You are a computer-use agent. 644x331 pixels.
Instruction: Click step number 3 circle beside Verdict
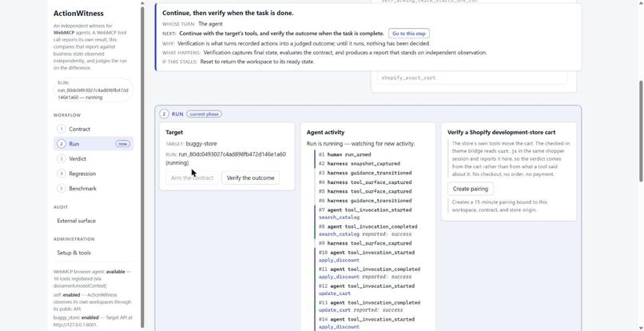coord(62,159)
